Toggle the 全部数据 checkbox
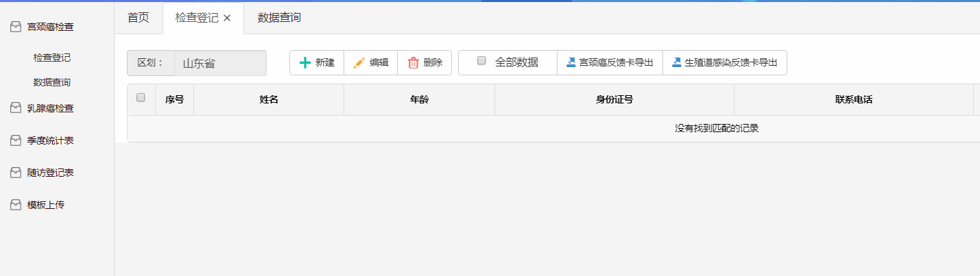 click(x=481, y=61)
